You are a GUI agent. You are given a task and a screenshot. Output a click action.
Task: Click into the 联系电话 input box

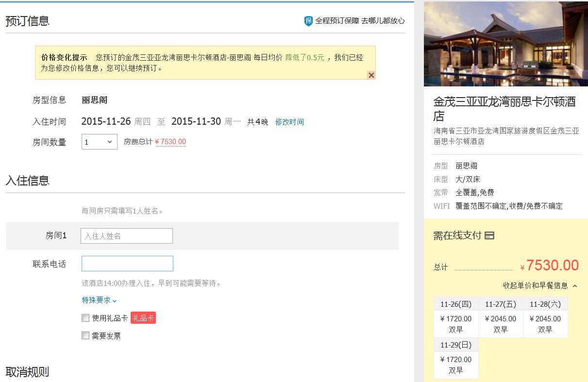pos(127,264)
